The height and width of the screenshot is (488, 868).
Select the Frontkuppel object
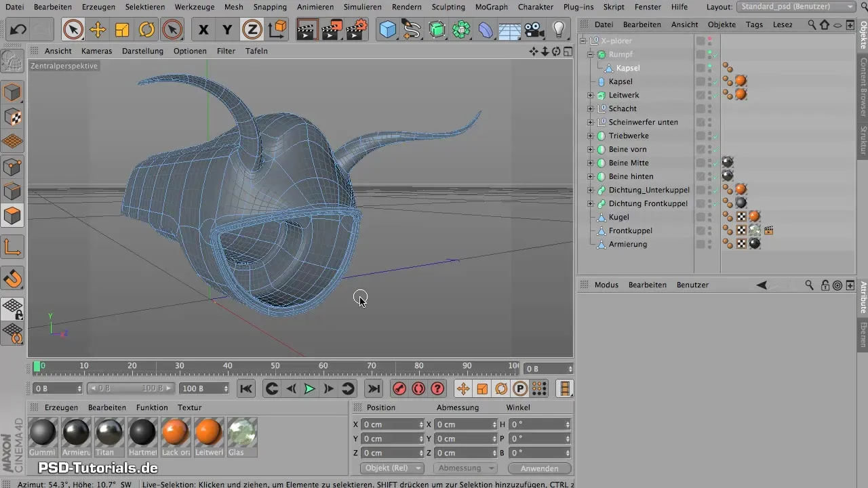631,230
